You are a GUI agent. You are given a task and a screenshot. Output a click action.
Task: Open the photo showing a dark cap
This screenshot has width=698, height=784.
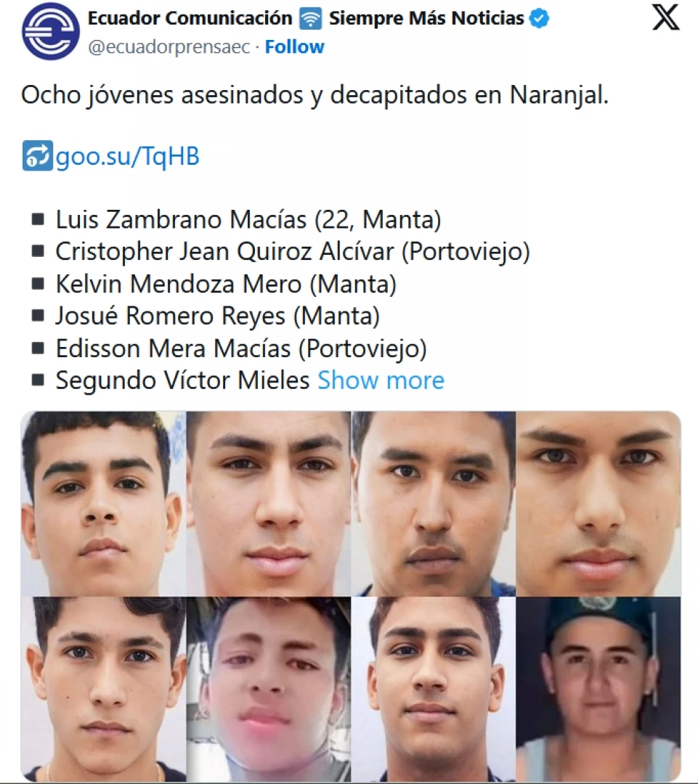(x=598, y=689)
